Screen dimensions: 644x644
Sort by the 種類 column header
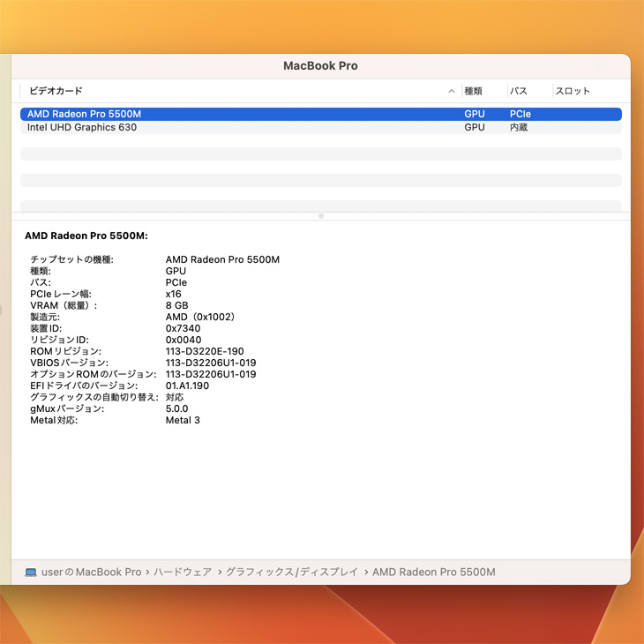click(x=473, y=91)
